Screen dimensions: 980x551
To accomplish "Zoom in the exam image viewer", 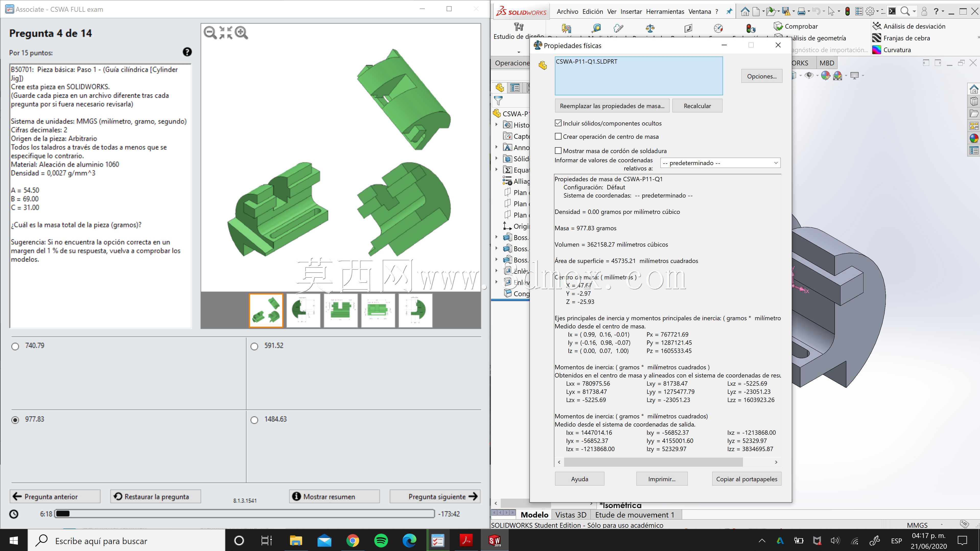I will click(x=241, y=33).
